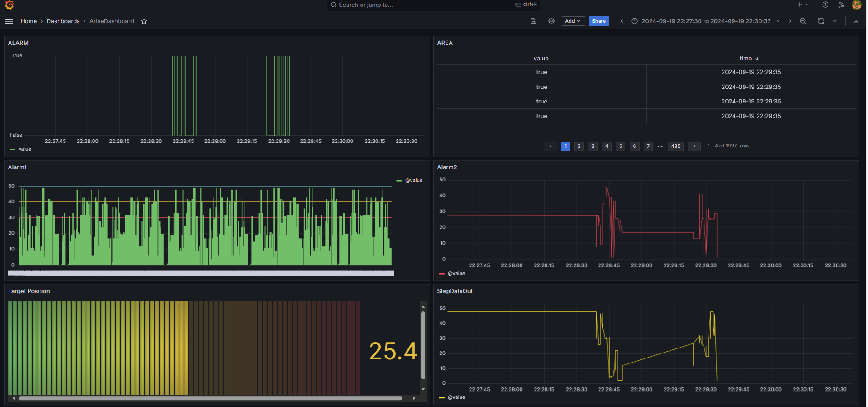Collapse top toolbar with up chevron
The height and width of the screenshot is (407, 868).
point(856,21)
